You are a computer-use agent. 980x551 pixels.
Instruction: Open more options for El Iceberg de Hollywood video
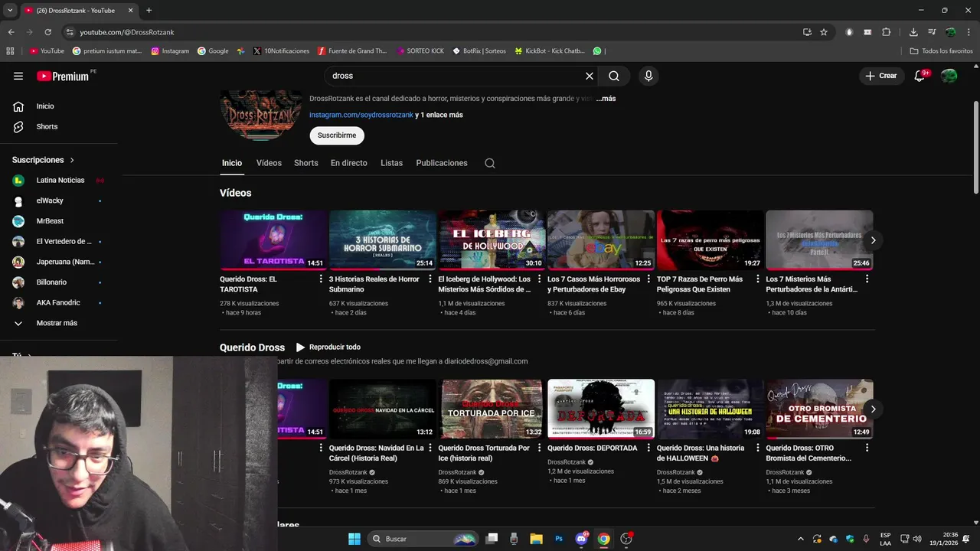tap(540, 279)
